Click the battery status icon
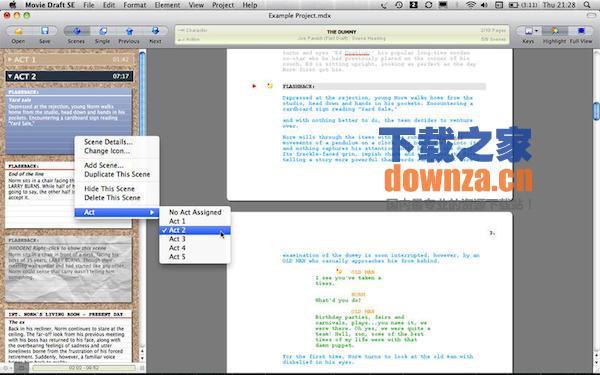 point(513,5)
